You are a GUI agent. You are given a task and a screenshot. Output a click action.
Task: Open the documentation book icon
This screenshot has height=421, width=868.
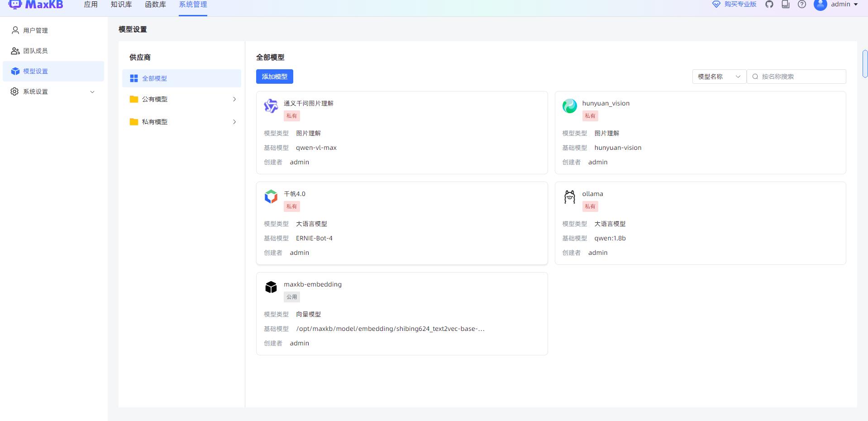(x=786, y=5)
